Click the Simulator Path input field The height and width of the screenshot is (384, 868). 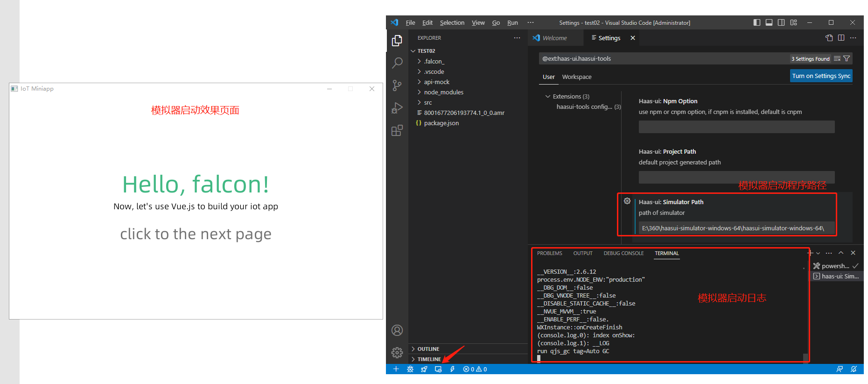[x=737, y=228]
